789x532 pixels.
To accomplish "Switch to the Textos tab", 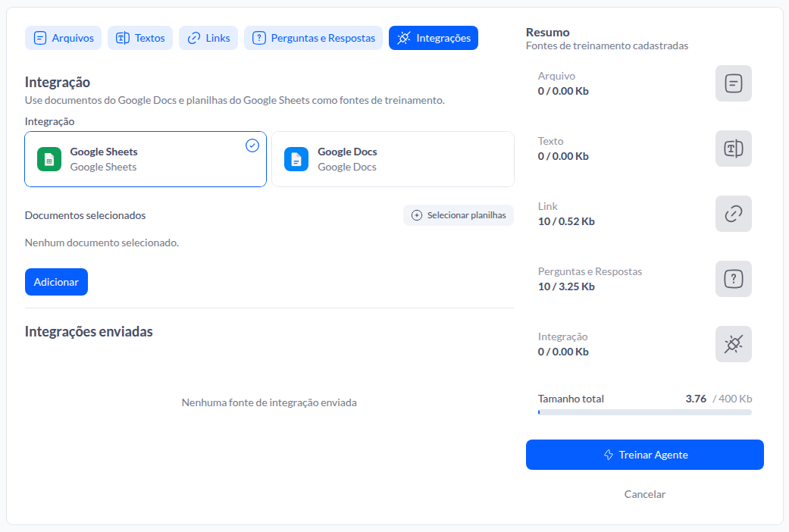I will [140, 38].
